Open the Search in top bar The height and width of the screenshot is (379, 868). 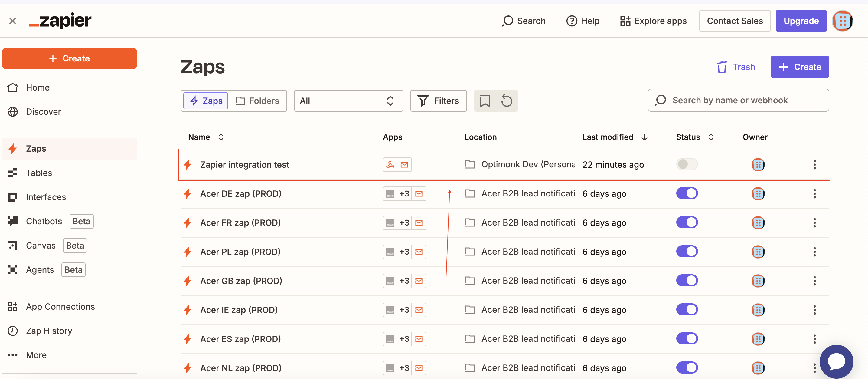click(524, 21)
